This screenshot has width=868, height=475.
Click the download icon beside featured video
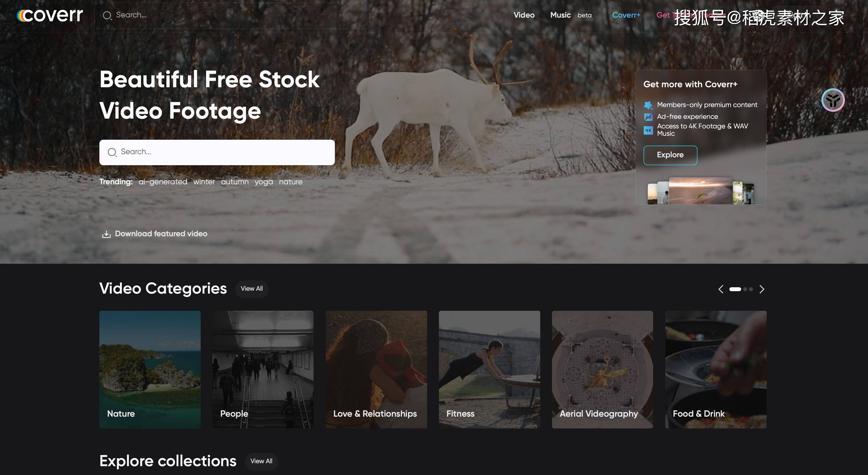(106, 234)
